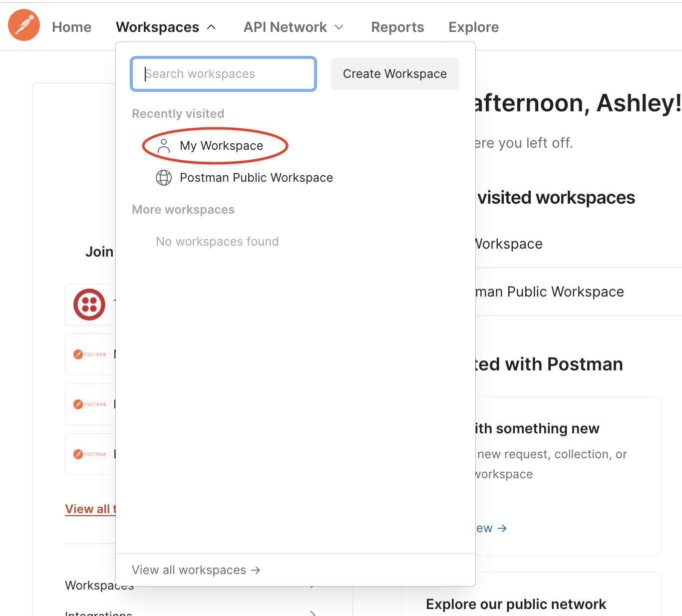682x616 pixels.
Task: Click the No workspaces found text
Action: [217, 242]
